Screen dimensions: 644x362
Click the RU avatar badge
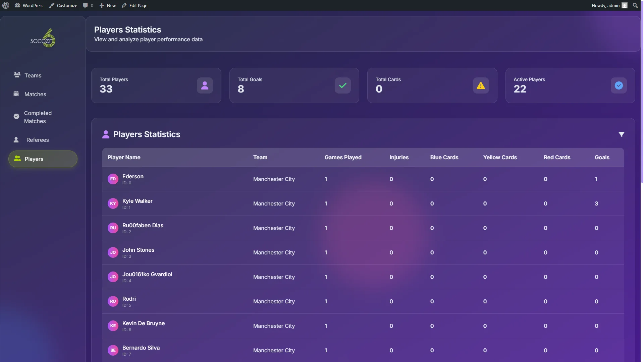(113, 228)
